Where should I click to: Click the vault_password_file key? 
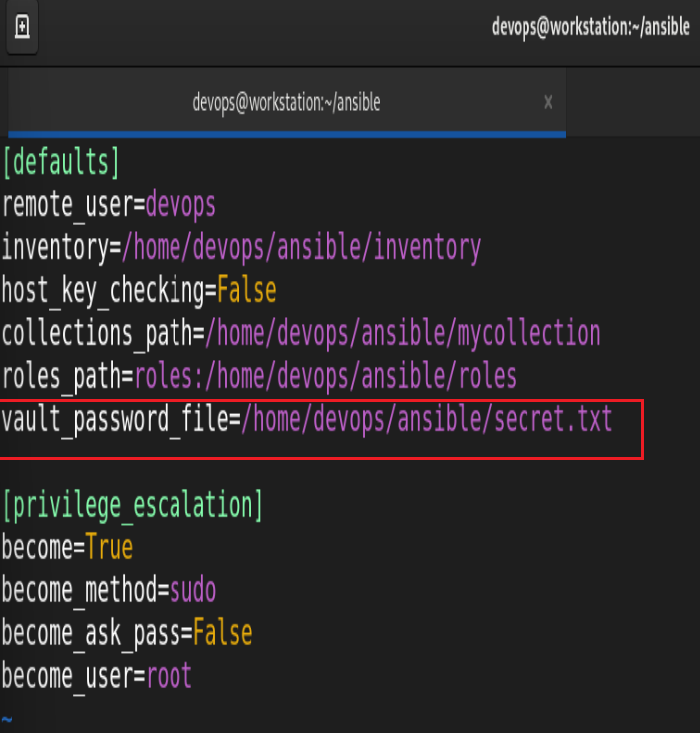116,419
